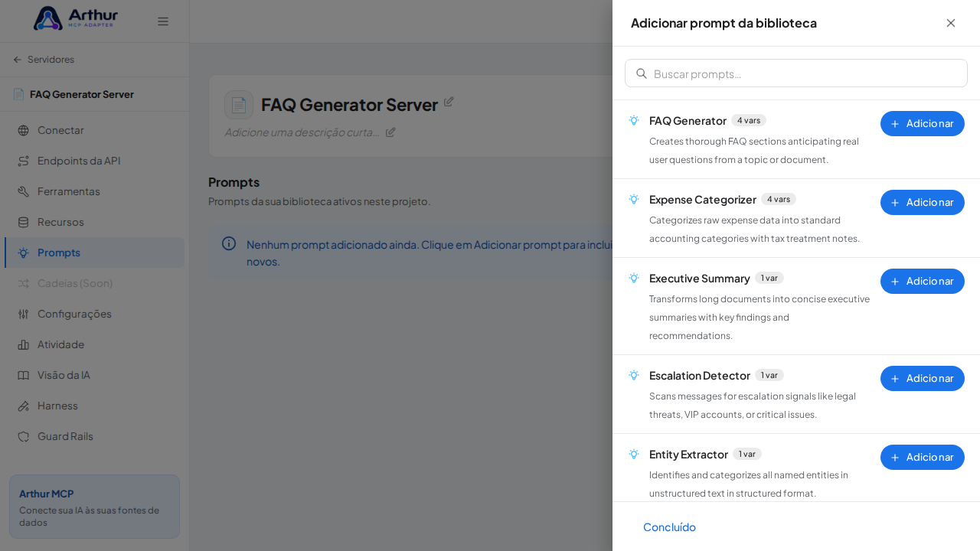Click the Configurações sliders icon

[x=23, y=314]
